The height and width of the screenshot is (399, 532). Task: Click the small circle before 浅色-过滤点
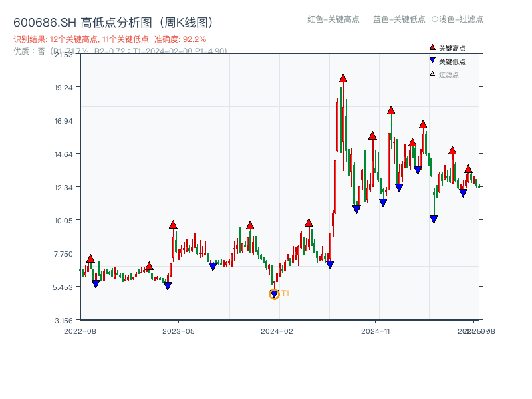coord(435,19)
